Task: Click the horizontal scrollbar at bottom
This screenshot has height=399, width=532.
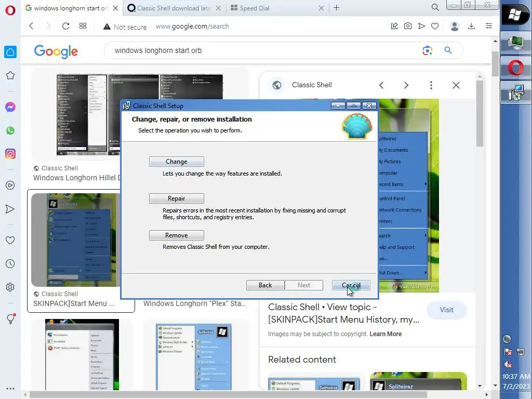Action: 228,395
